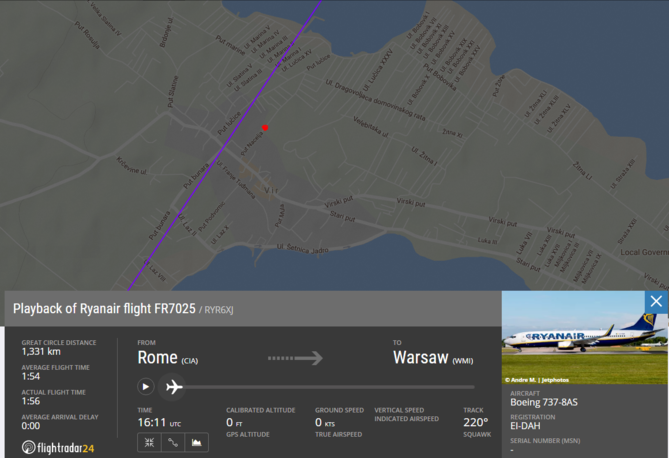The height and width of the screenshot is (458, 669).
Task: Click the Playback of Ryanair flight FR7025 title
Action: coord(104,309)
